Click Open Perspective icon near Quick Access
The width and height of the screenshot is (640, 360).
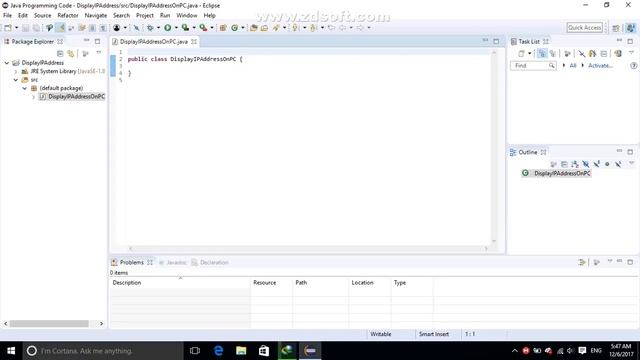[616, 28]
